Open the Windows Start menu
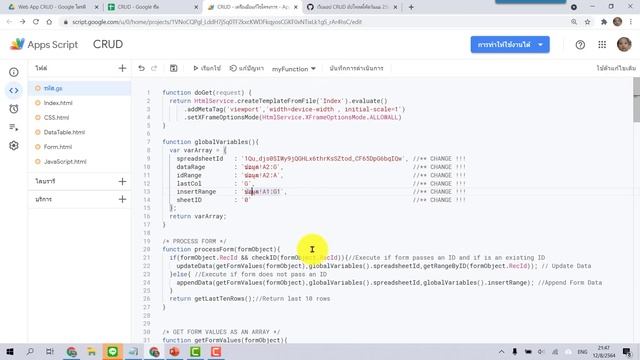 9,351
